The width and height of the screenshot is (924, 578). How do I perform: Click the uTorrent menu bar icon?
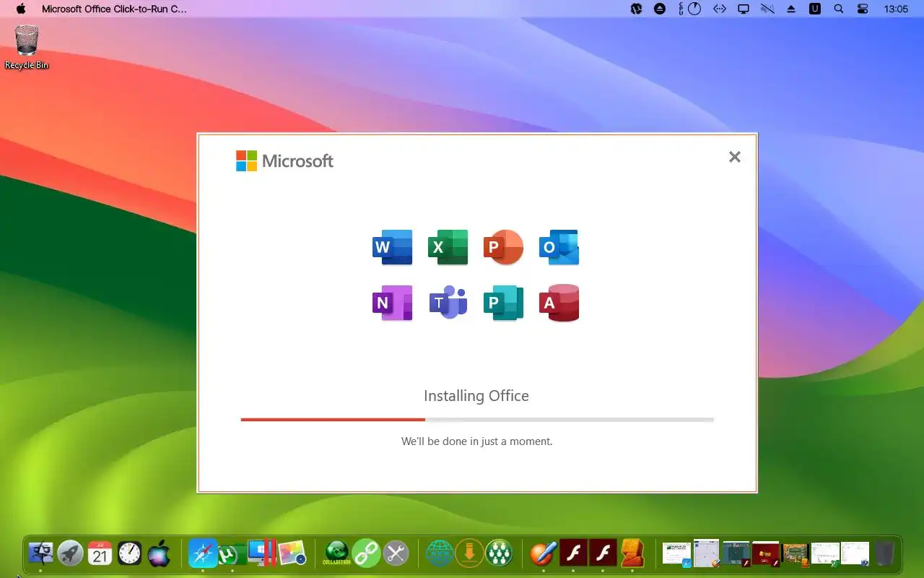(636, 9)
